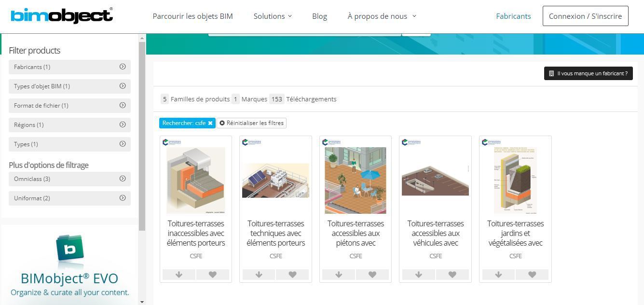Download the Toitures-terrasses accessibles aux véhicules product
Image resolution: width=644 pixels, height=305 pixels.
418,274
